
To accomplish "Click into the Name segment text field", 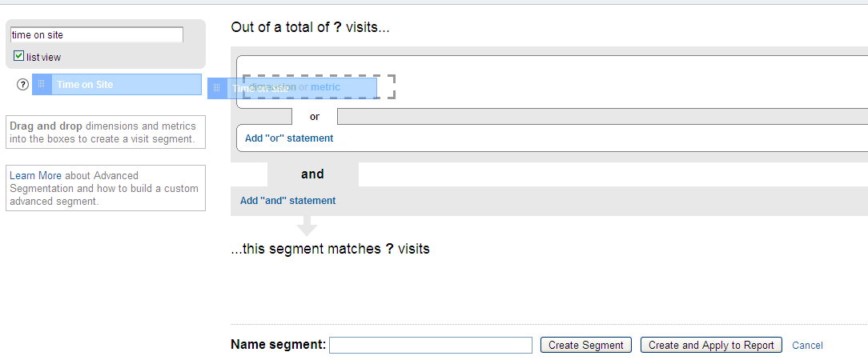I will (x=430, y=345).
